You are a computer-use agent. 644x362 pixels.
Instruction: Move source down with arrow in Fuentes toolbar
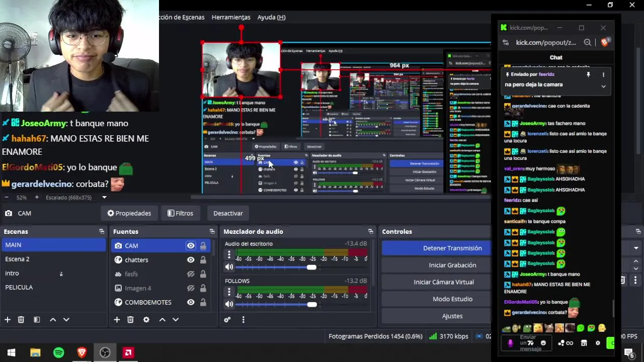coord(176,320)
